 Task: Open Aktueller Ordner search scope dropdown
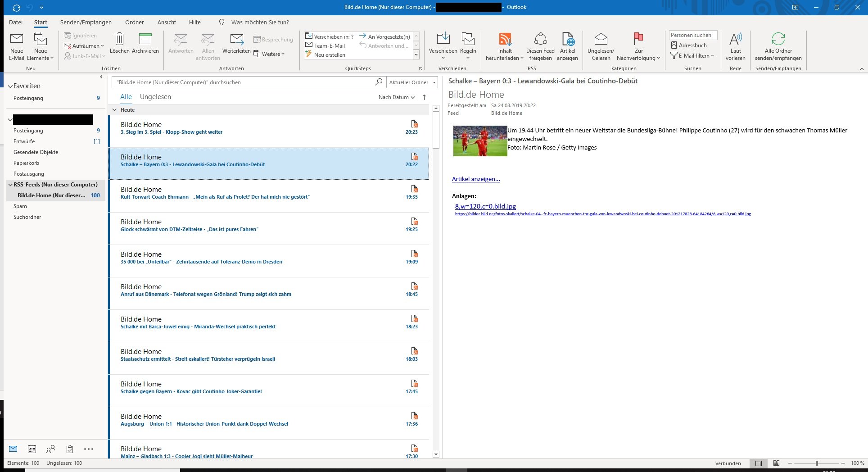pos(412,82)
